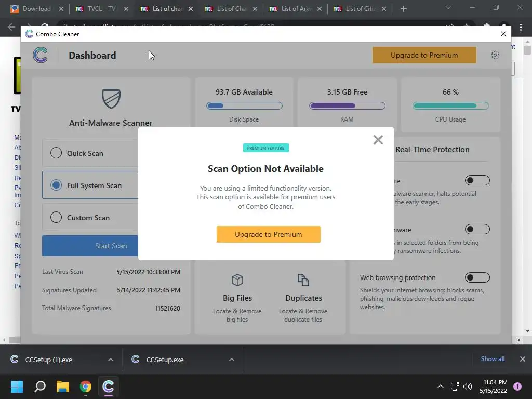This screenshot has width=532, height=399.
Task: Select the Custom Scan radio option
Action: 56,217
